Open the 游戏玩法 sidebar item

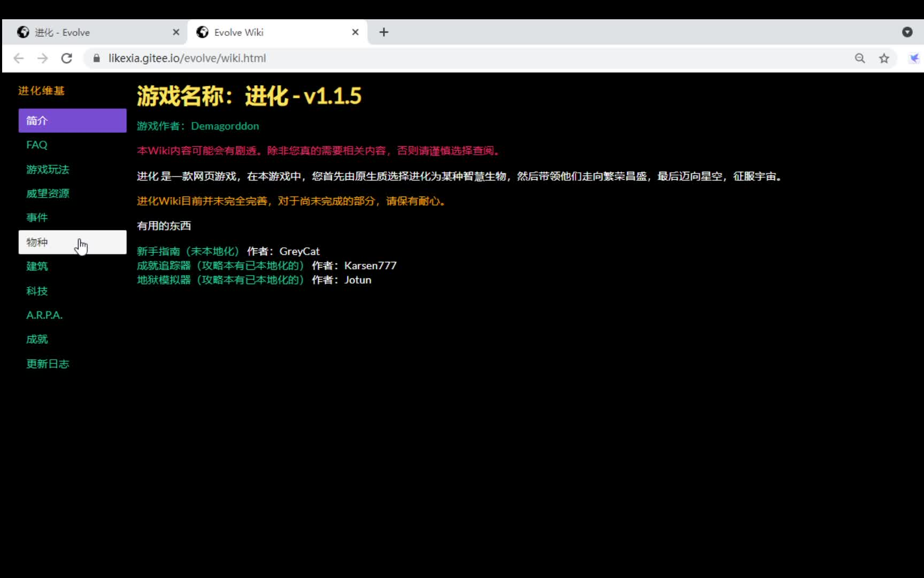pos(72,169)
